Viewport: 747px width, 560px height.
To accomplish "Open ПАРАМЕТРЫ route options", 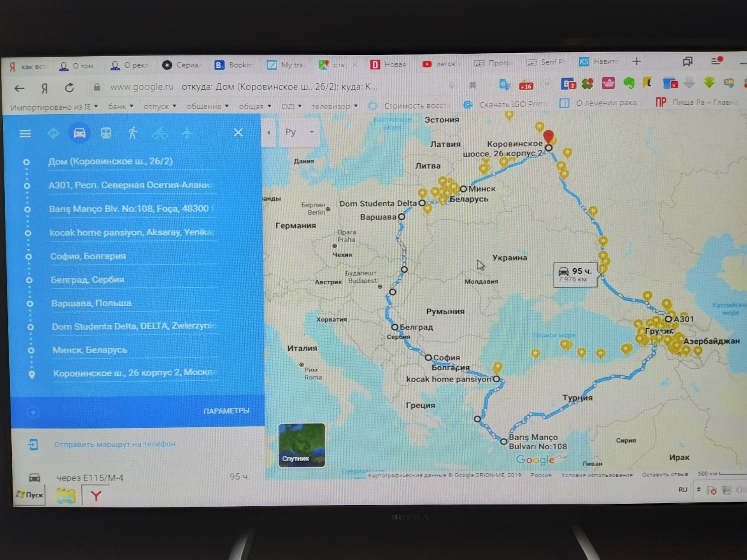I will click(x=226, y=411).
